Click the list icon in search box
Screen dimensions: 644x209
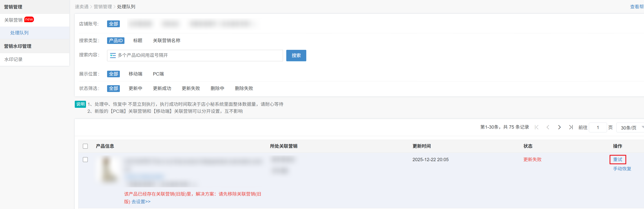(113, 56)
